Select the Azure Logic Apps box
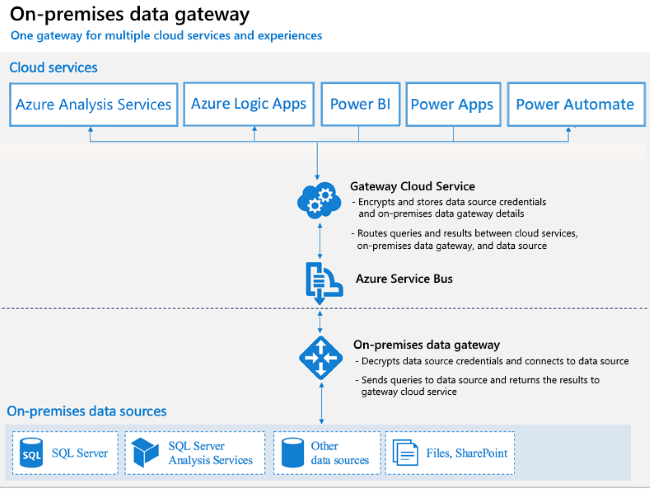The image size is (650, 489). pyautogui.click(x=249, y=104)
